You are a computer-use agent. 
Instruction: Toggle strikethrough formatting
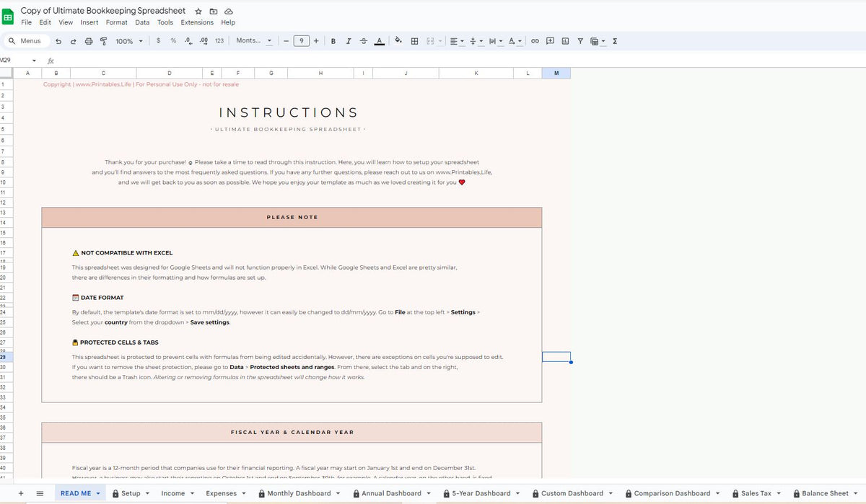click(363, 40)
